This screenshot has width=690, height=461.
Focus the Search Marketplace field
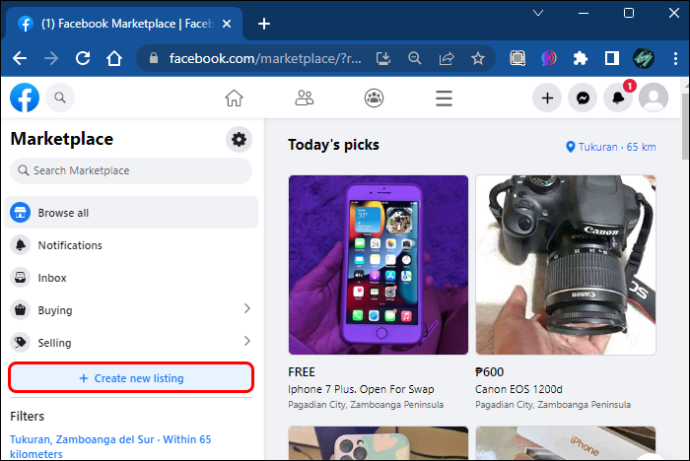pos(131,171)
